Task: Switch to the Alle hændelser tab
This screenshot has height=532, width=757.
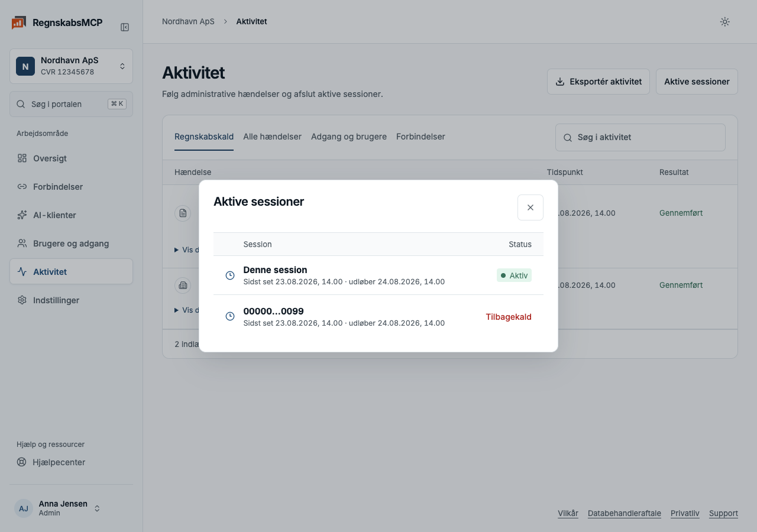Action: (x=272, y=137)
